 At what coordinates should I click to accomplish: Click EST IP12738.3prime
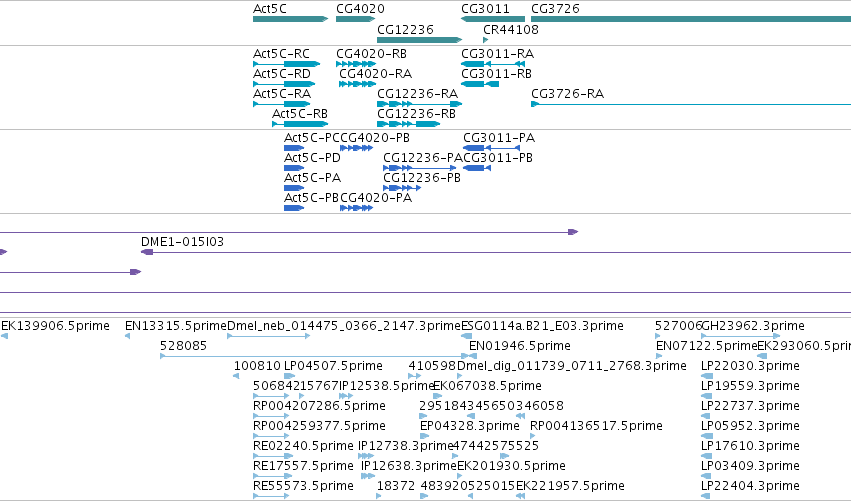(366, 457)
